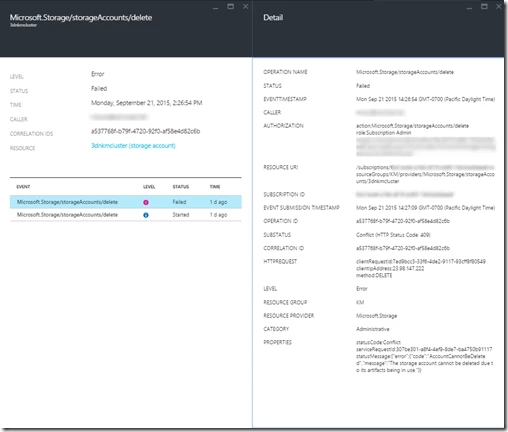Click the STATUS column header in event table
This screenshot has width=508, height=432.
pos(181,187)
